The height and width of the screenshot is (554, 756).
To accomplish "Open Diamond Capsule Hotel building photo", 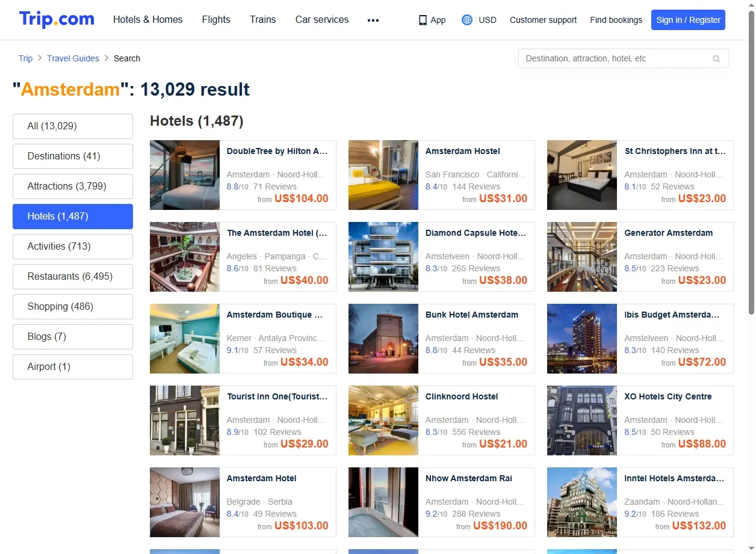I will pos(383,257).
